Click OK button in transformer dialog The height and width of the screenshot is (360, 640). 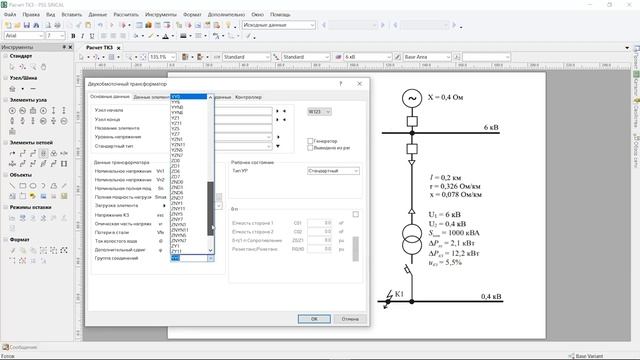point(314,319)
